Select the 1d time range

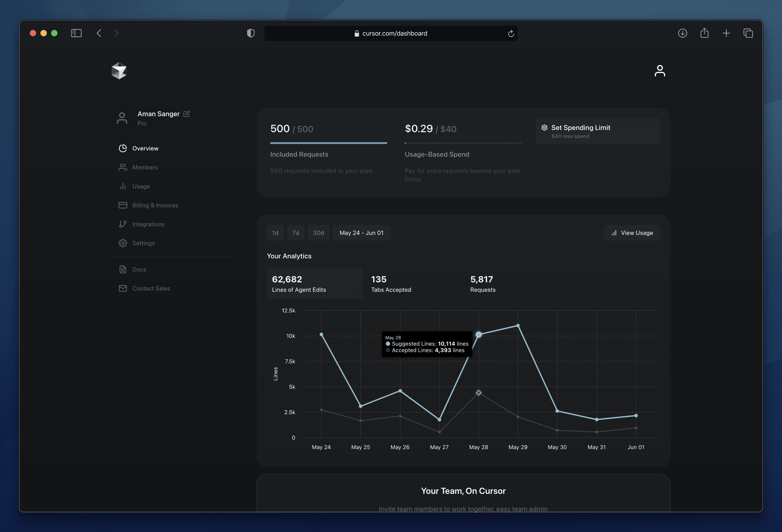(x=275, y=233)
